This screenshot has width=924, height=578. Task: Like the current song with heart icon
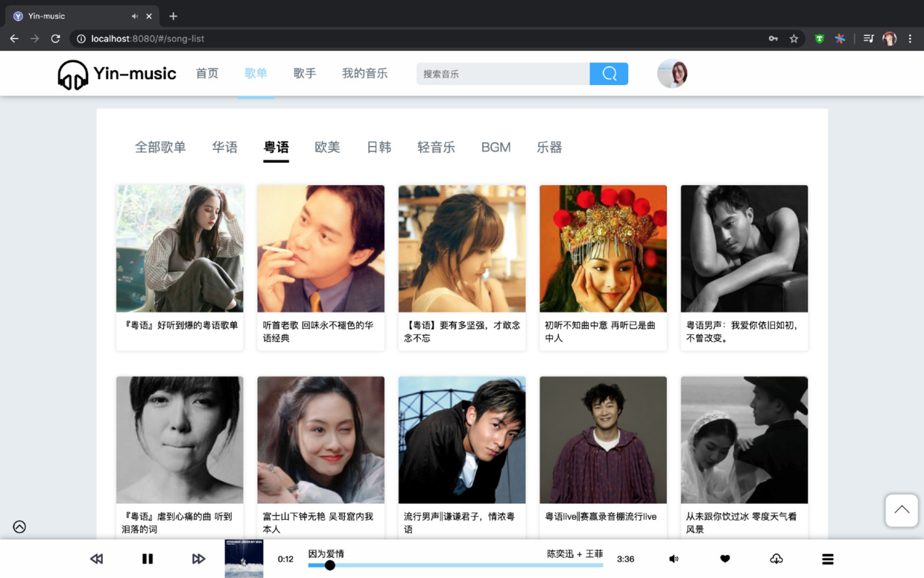pos(724,559)
